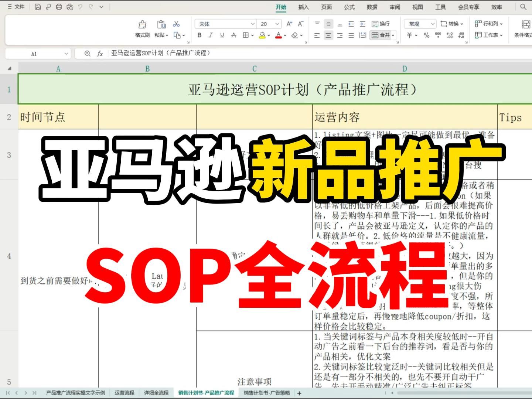Click the Redo arrow
Image resolution: width=532 pixels, height=399 pixels.
[91, 7]
